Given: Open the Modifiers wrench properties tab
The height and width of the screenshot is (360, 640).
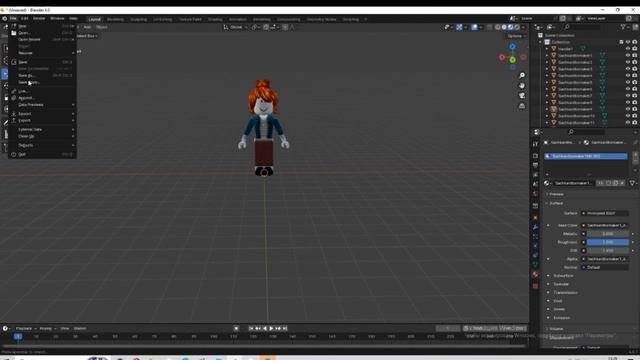Looking at the screenshot, I should point(536,227).
